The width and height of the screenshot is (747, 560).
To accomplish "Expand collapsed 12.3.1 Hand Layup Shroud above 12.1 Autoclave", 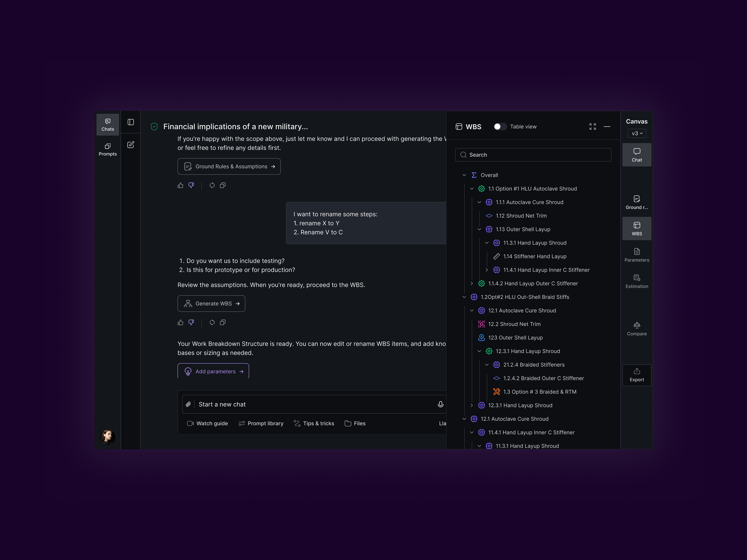I will pos(472,405).
